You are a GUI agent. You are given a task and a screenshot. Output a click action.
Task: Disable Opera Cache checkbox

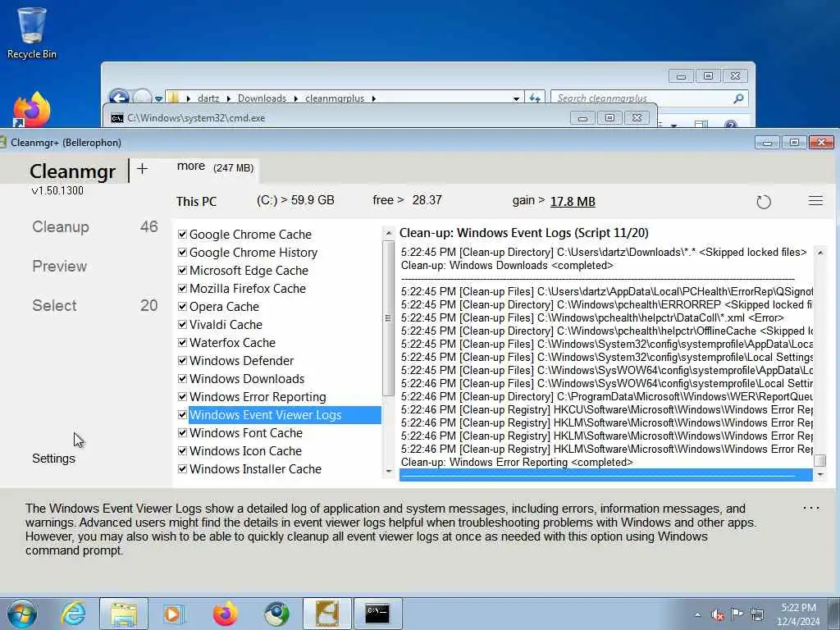pyautogui.click(x=182, y=307)
